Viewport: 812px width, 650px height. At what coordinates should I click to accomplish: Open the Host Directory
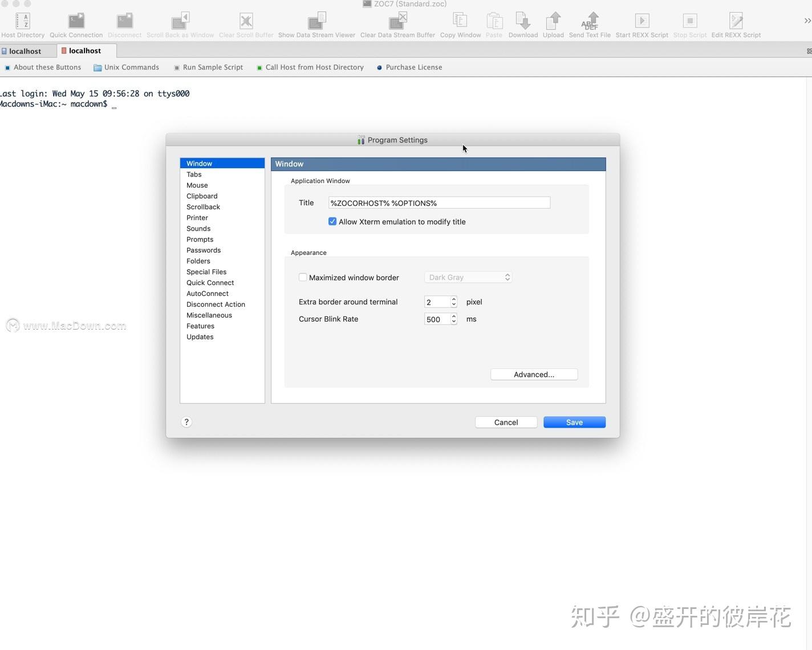(23, 20)
